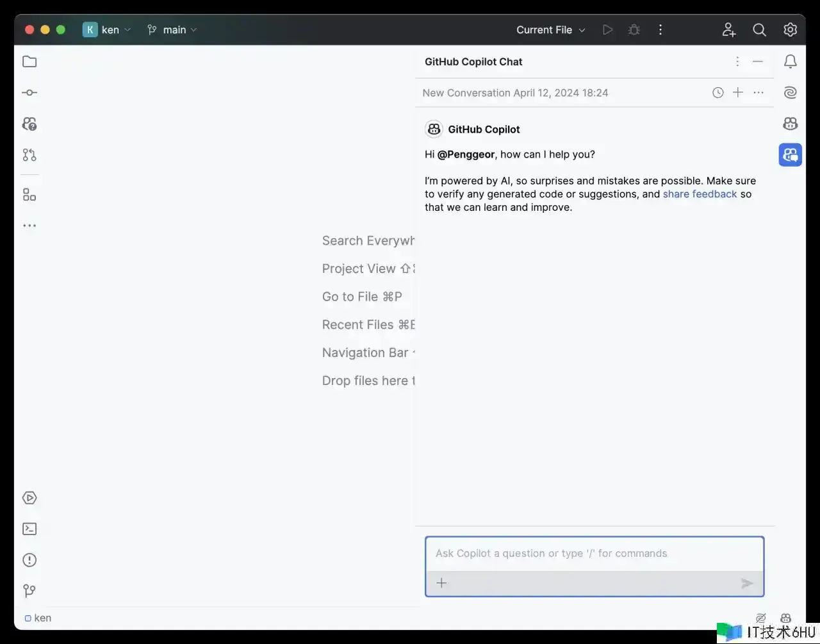Viewport: 820px width, 644px height.
Task: Open the Structure tool window
Action: pyautogui.click(x=29, y=195)
